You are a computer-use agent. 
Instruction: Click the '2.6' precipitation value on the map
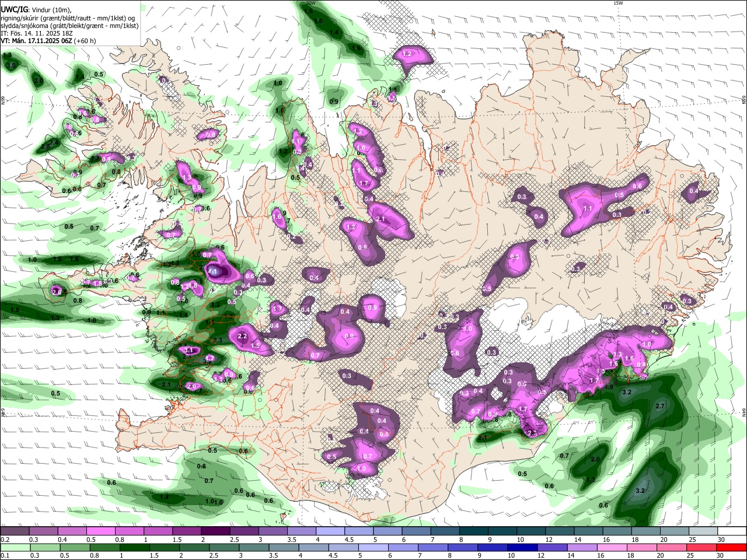tap(57, 291)
